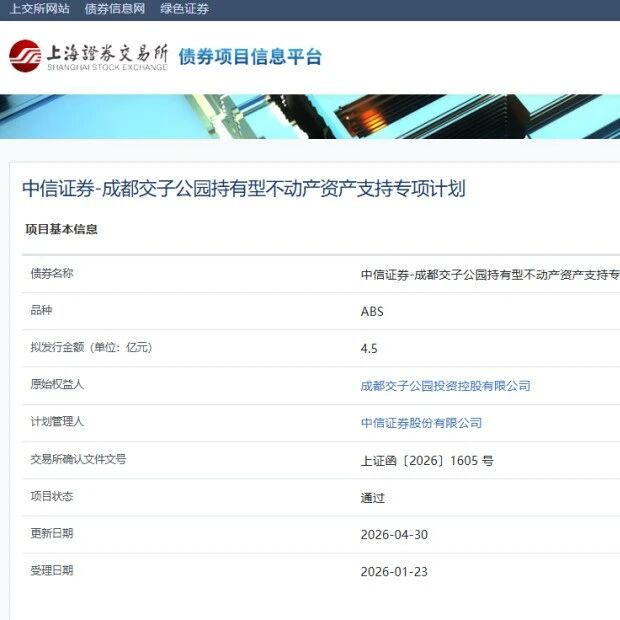Screen dimensions: 620x620
Task: Click the 4.5 issue amount value
Action: click(369, 349)
